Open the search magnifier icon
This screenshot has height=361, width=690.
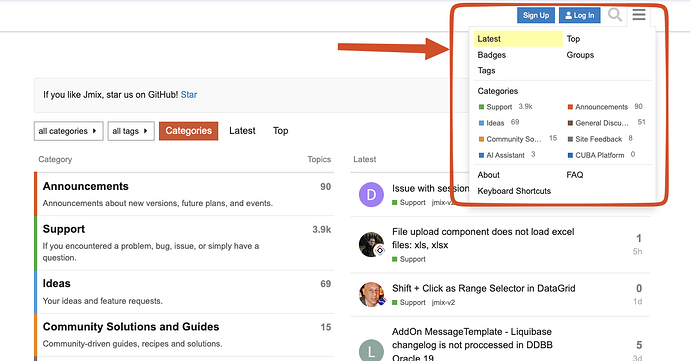(615, 15)
